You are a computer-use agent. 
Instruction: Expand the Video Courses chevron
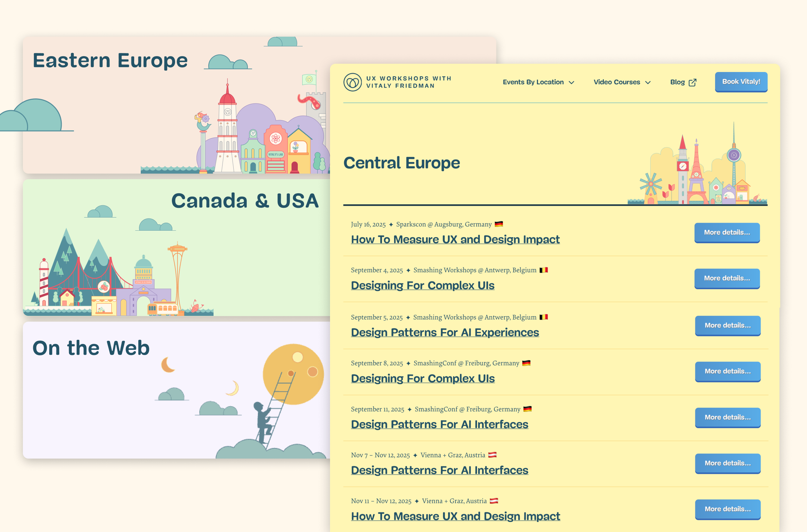point(648,82)
